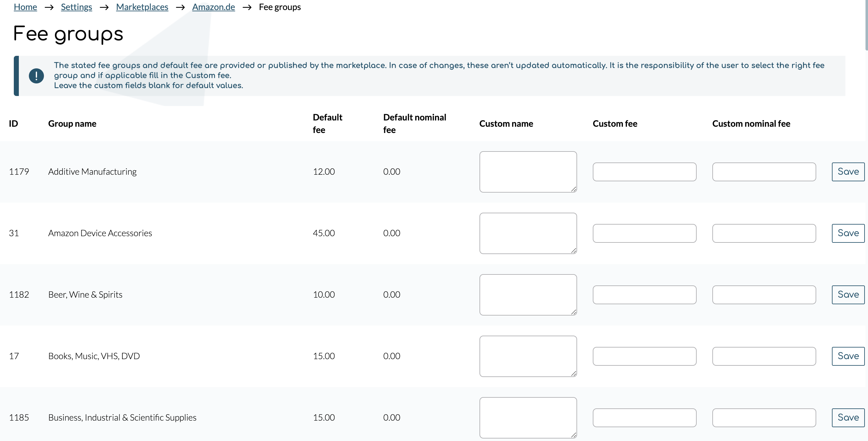Select the 'Additive Manufacturing' group name

(x=92, y=172)
